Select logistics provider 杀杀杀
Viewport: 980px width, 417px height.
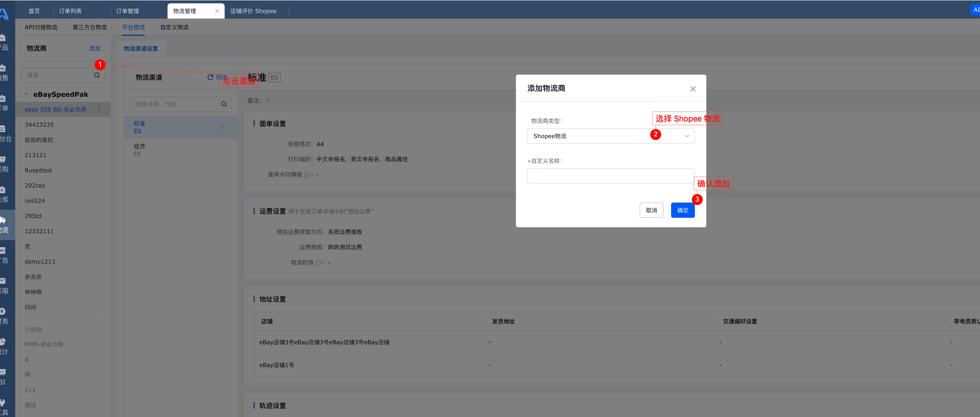point(63,277)
